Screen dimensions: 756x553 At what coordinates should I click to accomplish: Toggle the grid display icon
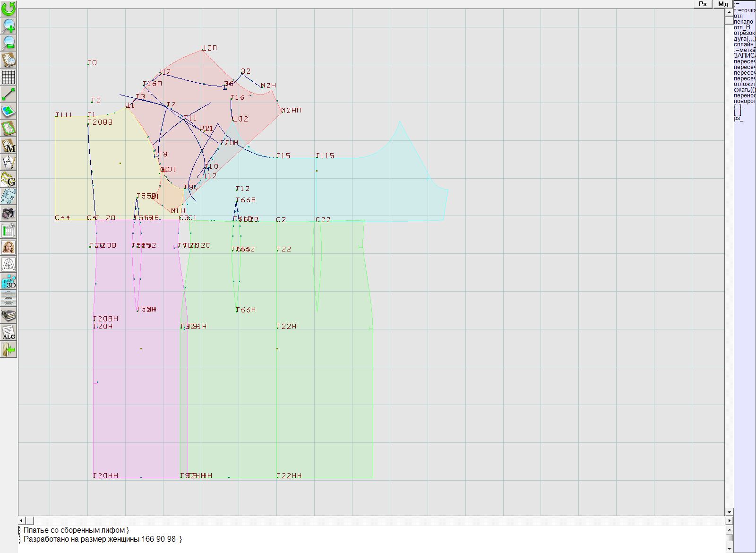pos(9,77)
